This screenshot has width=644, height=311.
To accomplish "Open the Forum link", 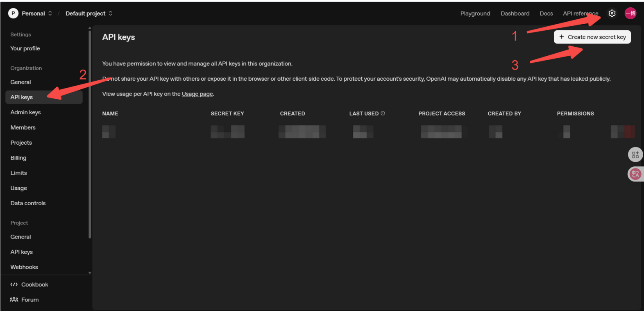I will click(x=30, y=300).
